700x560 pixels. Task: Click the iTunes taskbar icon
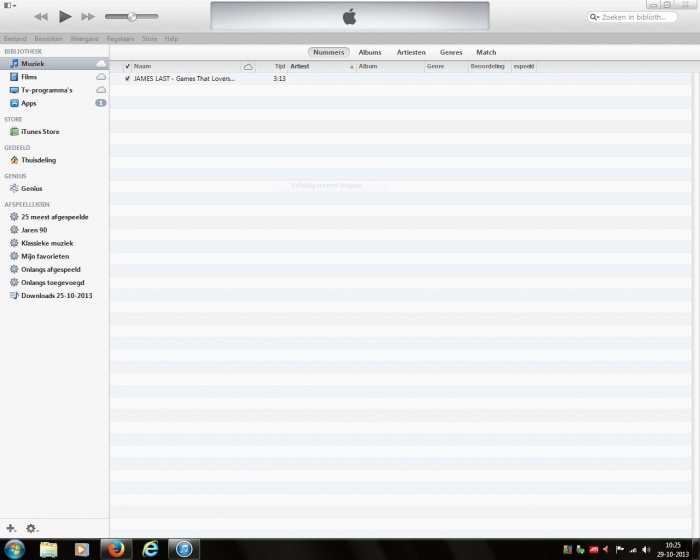point(183,549)
